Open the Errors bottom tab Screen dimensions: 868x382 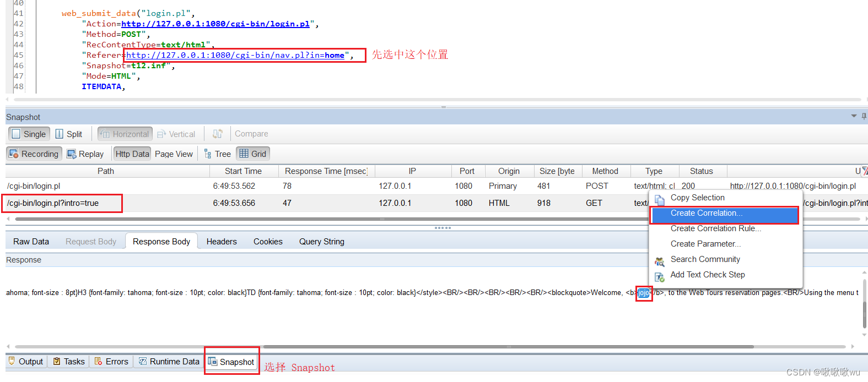pyautogui.click(x=111, y=362)
